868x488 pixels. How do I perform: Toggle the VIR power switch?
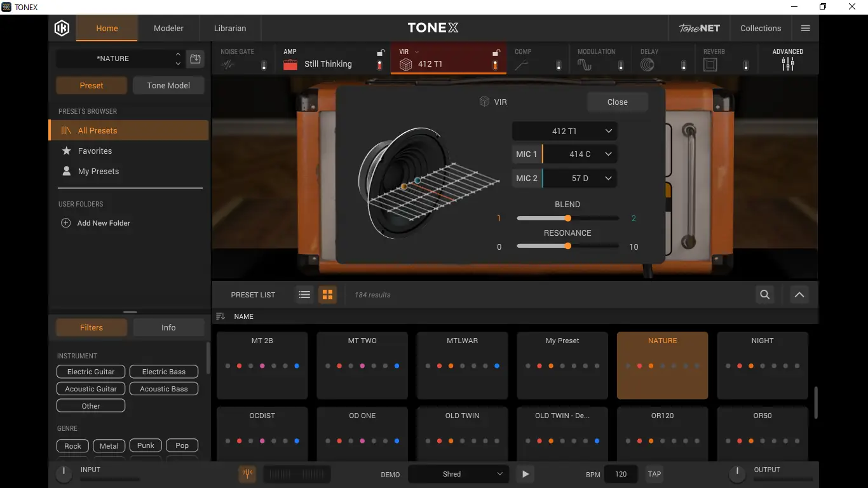[x=496, y=65]
